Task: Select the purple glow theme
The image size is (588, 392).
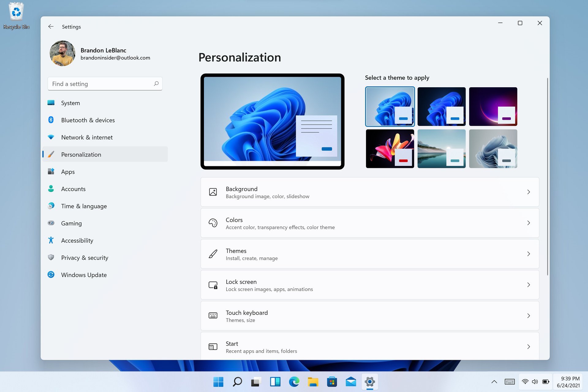Action: (493, 106)
